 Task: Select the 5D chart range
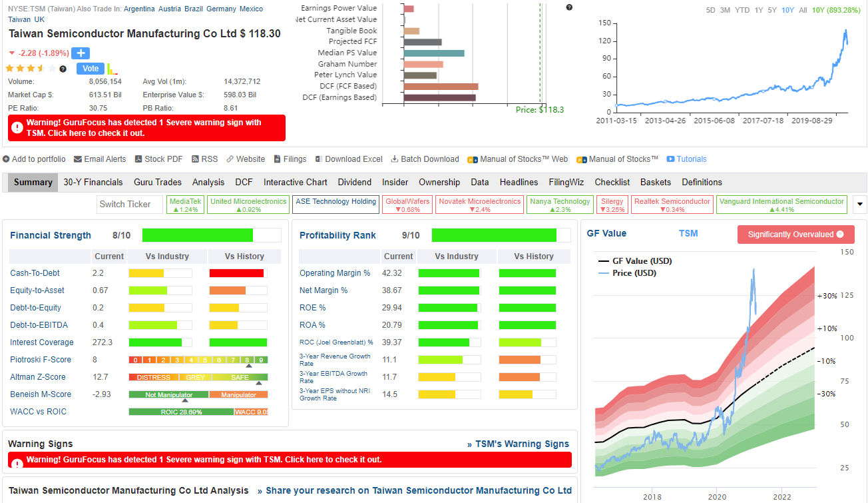[x=710, y=10]
